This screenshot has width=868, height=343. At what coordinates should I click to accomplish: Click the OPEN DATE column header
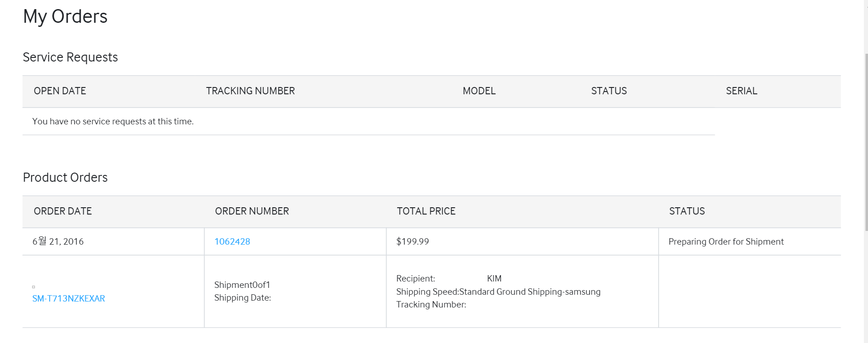point(60,91)
